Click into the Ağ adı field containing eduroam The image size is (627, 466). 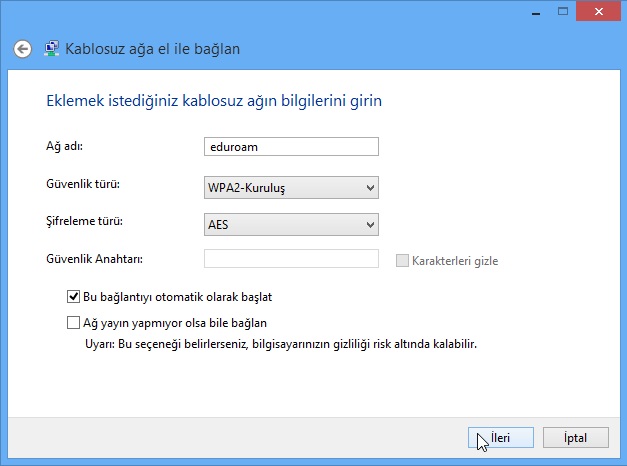[x=291, y=146]
